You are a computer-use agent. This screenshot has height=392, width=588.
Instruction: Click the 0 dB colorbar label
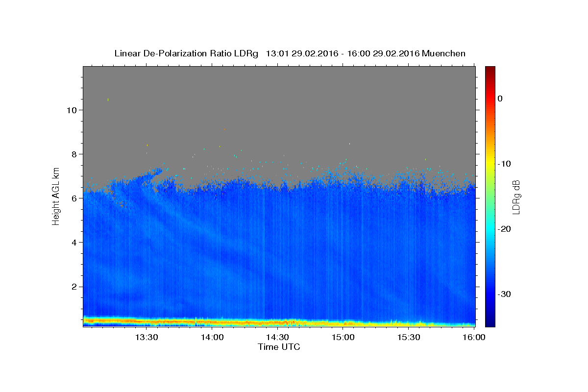click(500, 98)
